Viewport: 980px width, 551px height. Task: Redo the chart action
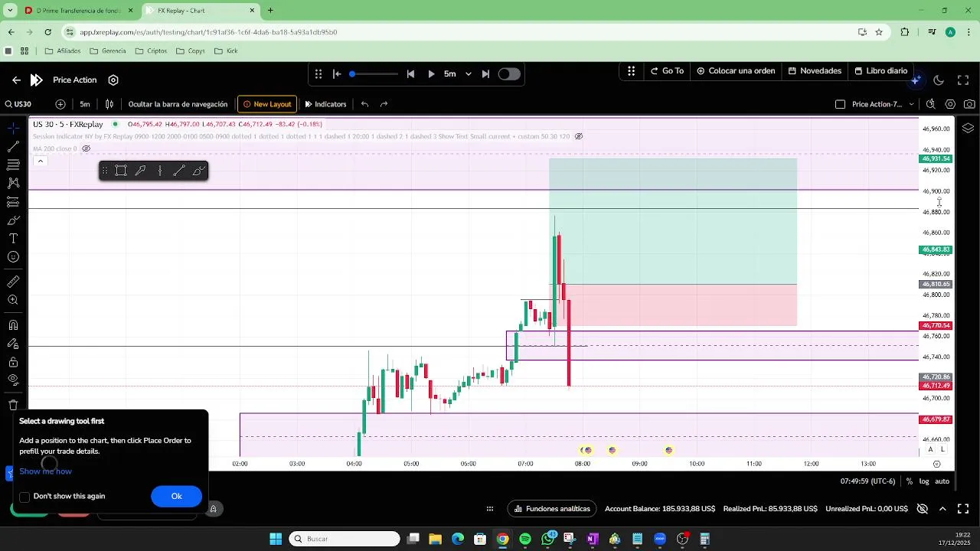[384, 104]
